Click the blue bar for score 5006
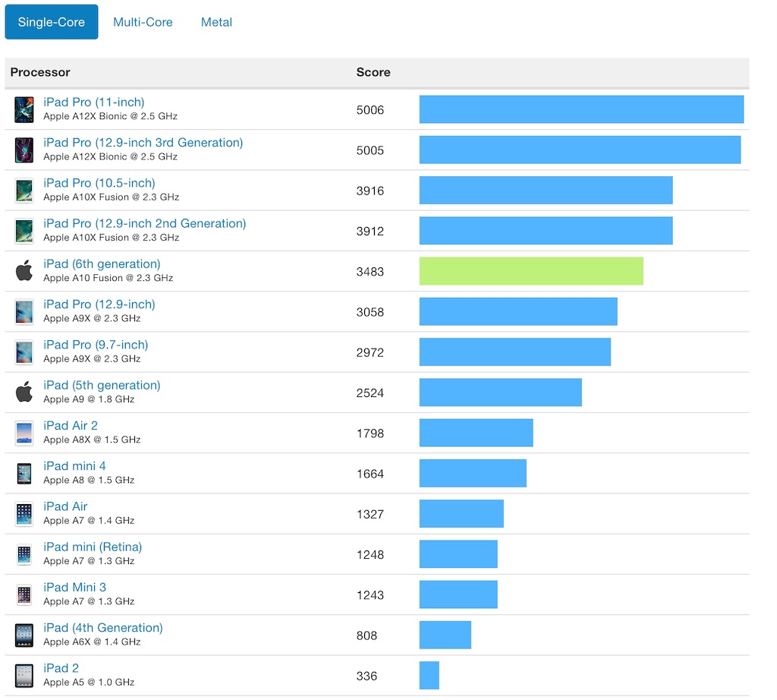The width and height of the screenshot is (777, 700). coord(582,109)
